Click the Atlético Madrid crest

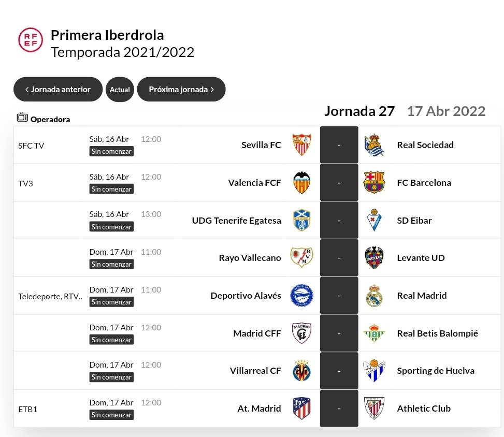pyautogui.click(x=301, y=409)
